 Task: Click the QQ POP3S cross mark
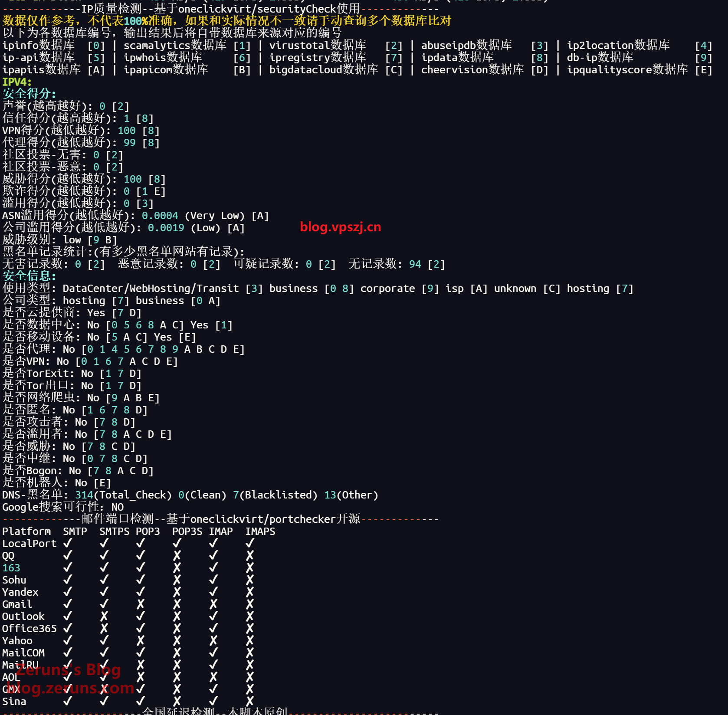[x=177, y=555]
